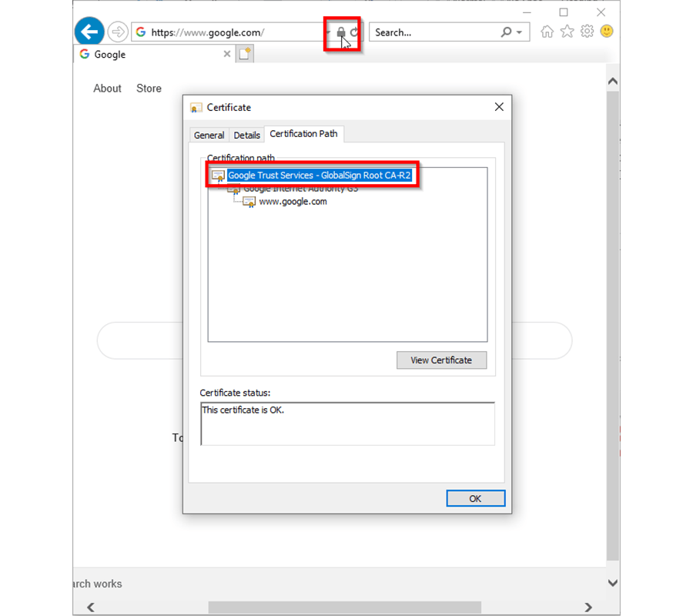Viewport: 693px width, 616px height.
Task: Minimize the browser window
Action: (x=527, y=12)
